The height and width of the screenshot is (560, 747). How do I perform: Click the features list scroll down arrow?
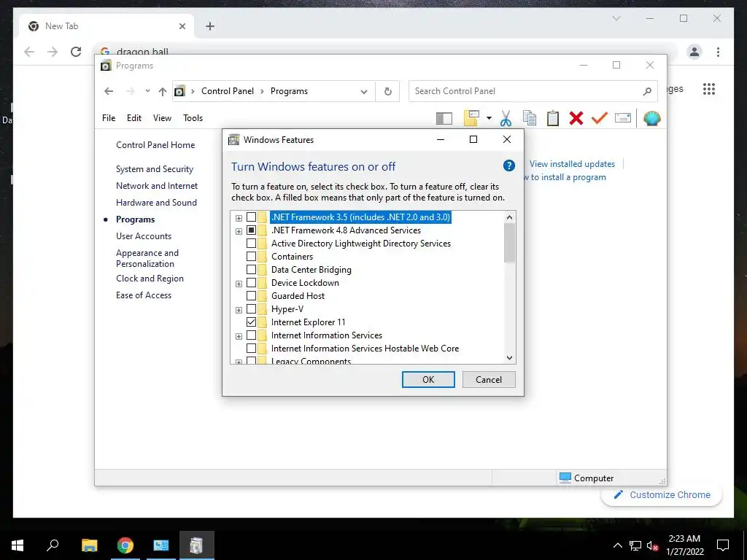point(509,357)
